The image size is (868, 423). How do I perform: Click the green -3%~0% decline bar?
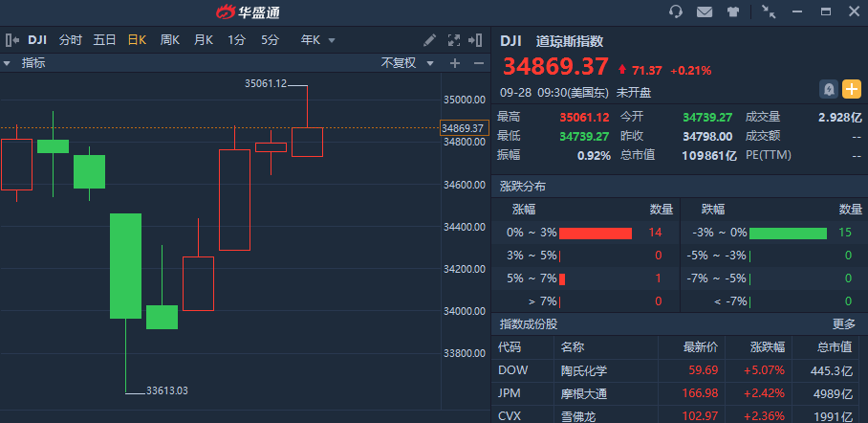click(x=788, y=234)
